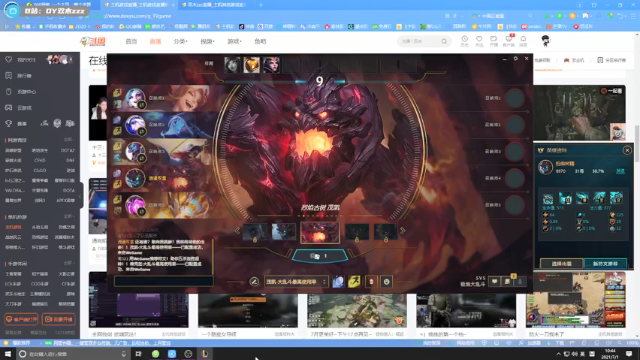Pick the third bench champion portrait
This screenshot has height=360, width=640.
pyautogui.click(x=271, y=65)
